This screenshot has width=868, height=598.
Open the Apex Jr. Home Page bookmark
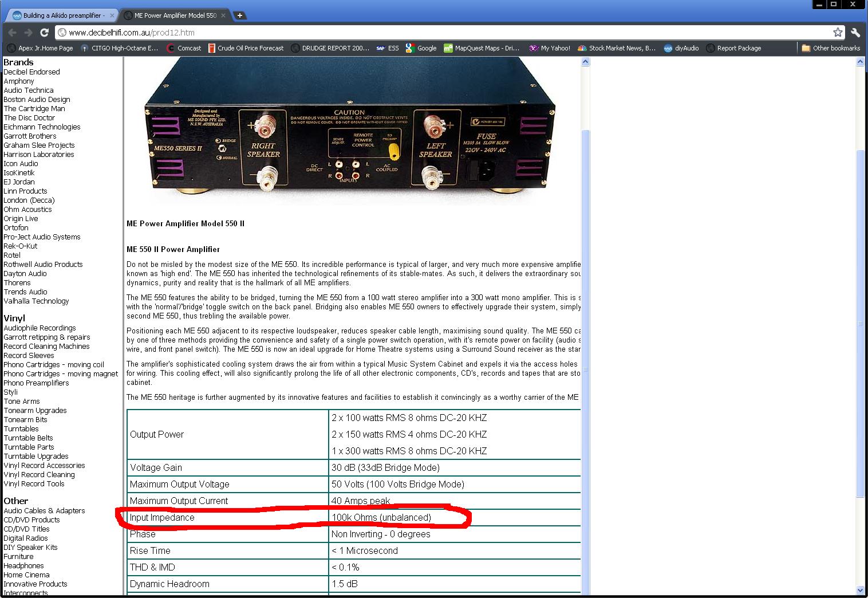click(40, 48)
